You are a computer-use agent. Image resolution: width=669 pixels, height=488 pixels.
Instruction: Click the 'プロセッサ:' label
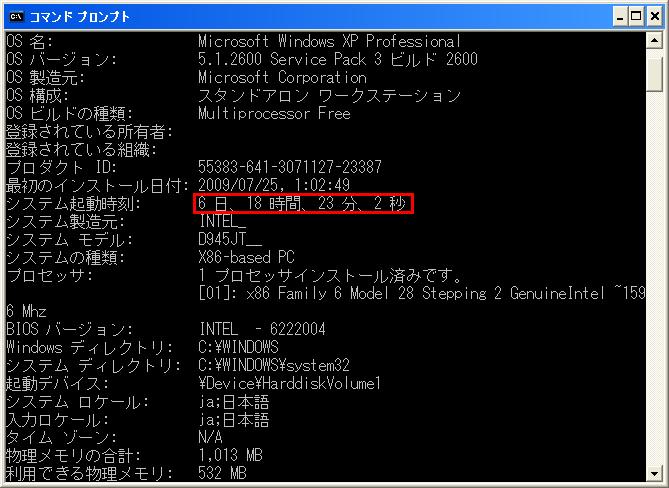point(49,275)
